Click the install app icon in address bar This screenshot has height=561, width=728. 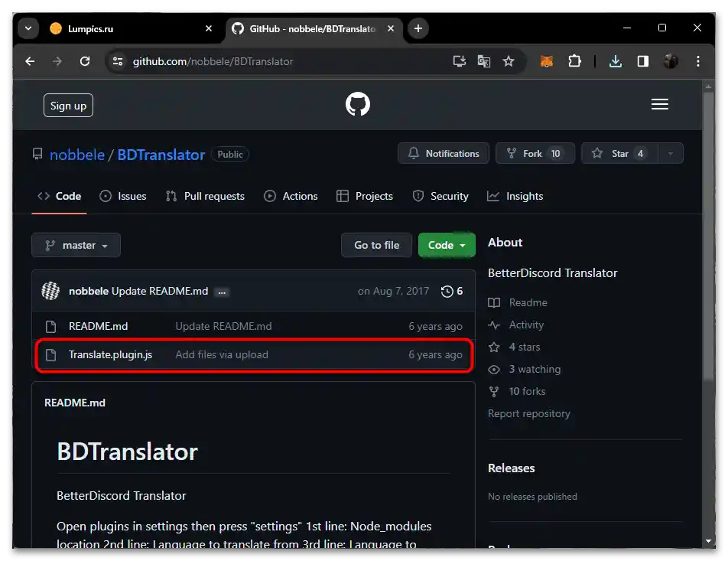tap(459, 61)
